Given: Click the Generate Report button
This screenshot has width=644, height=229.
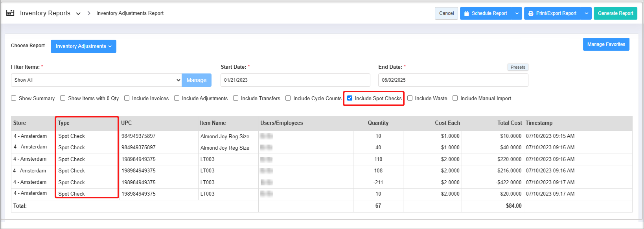Looking at the screenshot, I should pos(615,13).
